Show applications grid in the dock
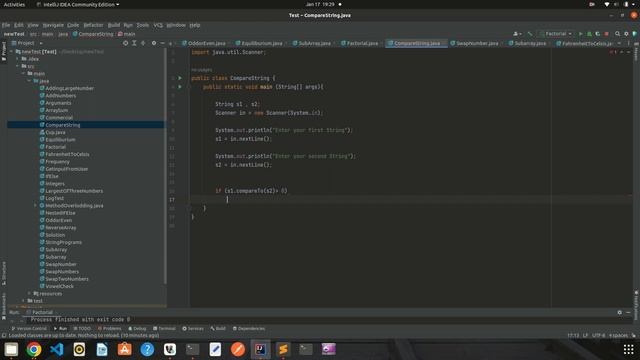The height and width of the screenshot is (360, 640). (629, 349)
